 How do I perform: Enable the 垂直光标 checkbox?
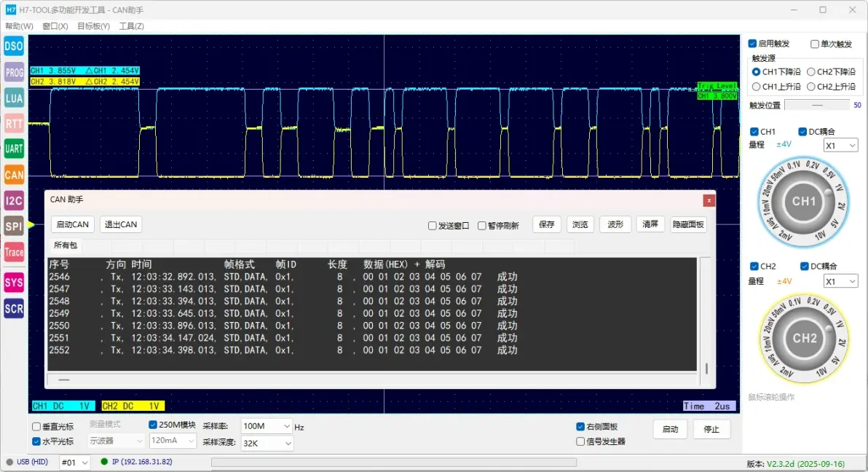(x=36, y=427)
